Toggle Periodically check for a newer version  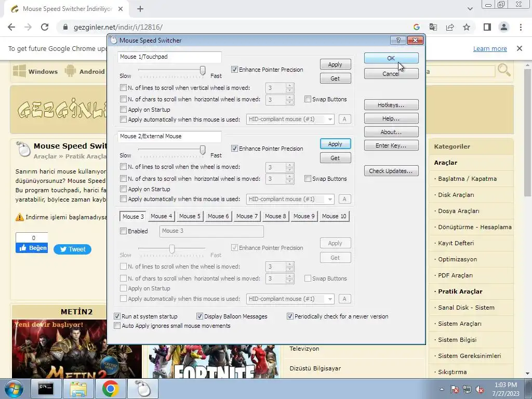pyautogui.click(x=290, y=316)
